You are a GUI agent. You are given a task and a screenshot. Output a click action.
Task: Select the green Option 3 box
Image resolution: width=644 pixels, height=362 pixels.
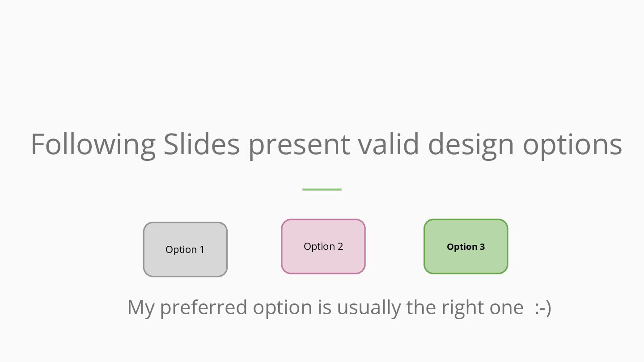pos(466,247)
